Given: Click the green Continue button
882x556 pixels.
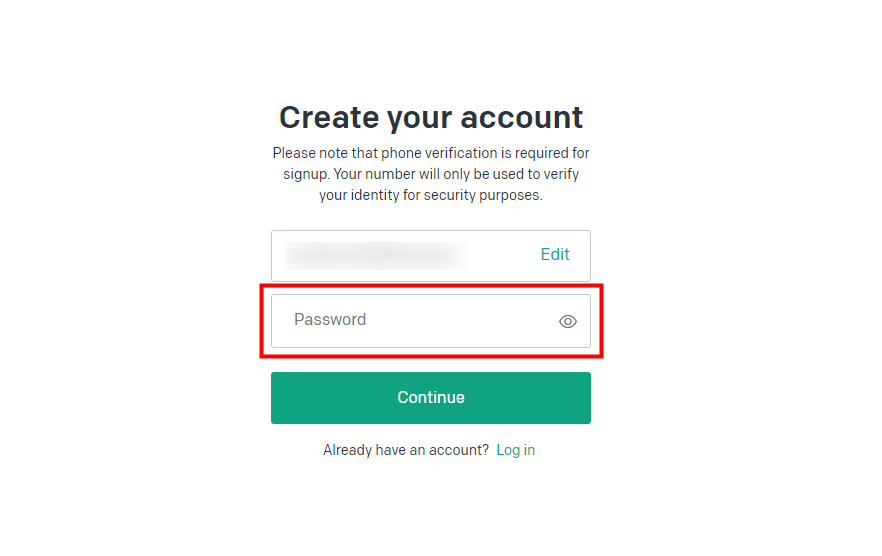Looking at the screenshot, I should tap(431, 397).
